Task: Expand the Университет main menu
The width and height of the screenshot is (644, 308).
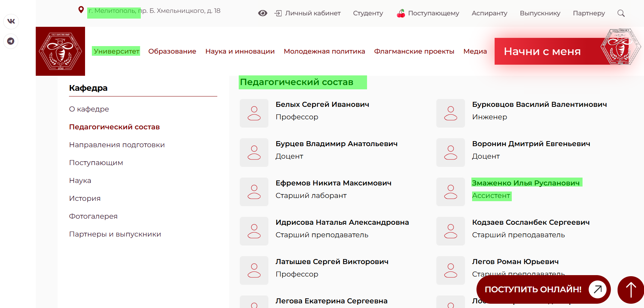Action: 116,51
